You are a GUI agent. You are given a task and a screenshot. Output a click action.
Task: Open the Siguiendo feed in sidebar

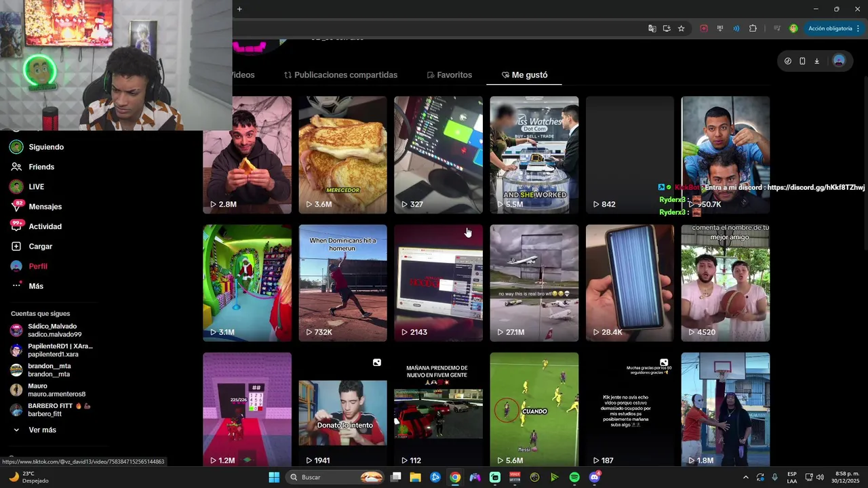[x=46, y=147]
